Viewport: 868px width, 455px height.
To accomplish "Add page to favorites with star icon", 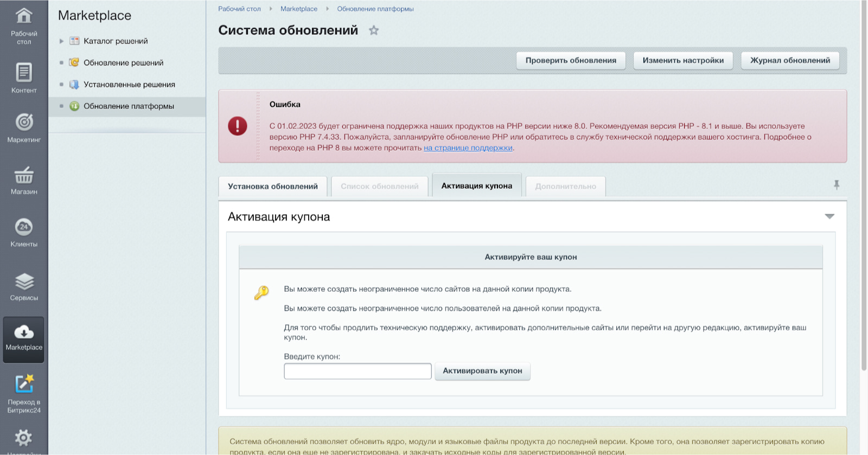I will (x=374, y=30).
